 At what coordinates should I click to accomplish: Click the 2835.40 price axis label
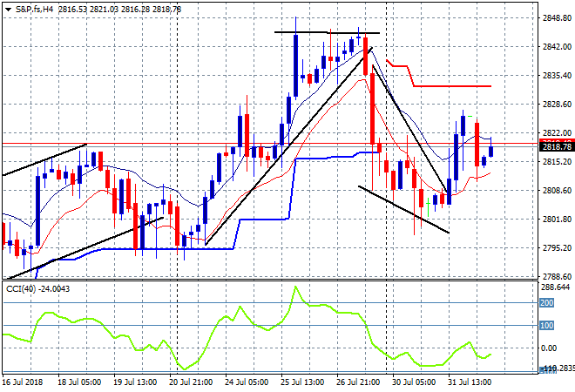(557, 75)
